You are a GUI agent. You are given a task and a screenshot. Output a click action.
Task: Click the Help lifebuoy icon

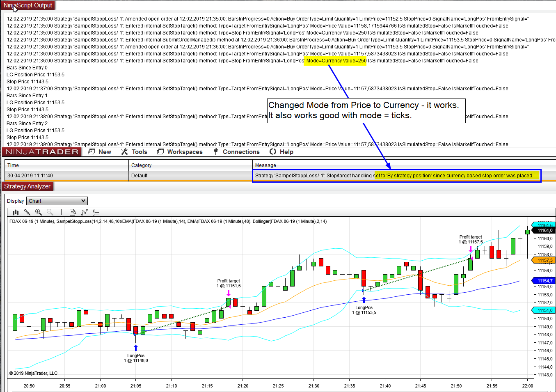pyautogui.click(x=273, y=152)
